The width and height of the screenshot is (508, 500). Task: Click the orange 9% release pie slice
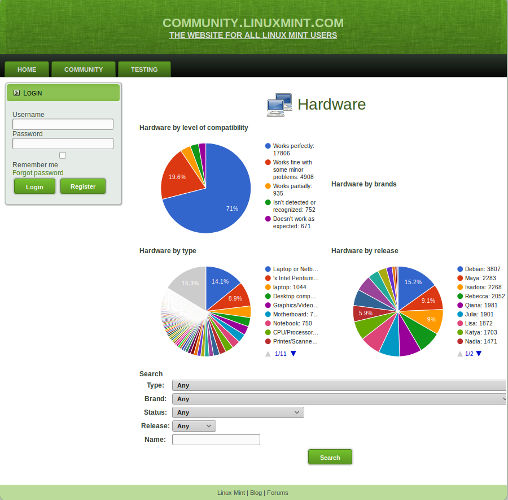pyautogui.click(x=428, y=319)
